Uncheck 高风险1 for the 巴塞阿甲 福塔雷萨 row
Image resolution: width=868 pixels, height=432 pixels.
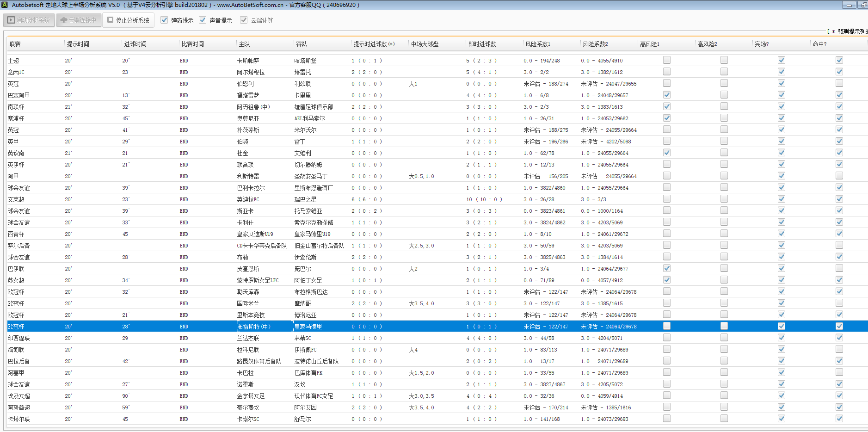(666, 95)
